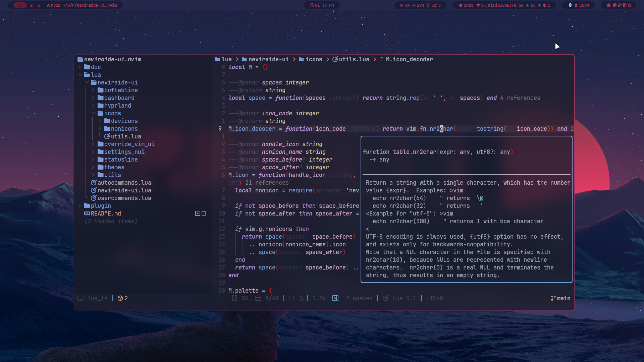Click the git branch main indicator
This screenshot has height=362, width=644.
coord(560,298)
